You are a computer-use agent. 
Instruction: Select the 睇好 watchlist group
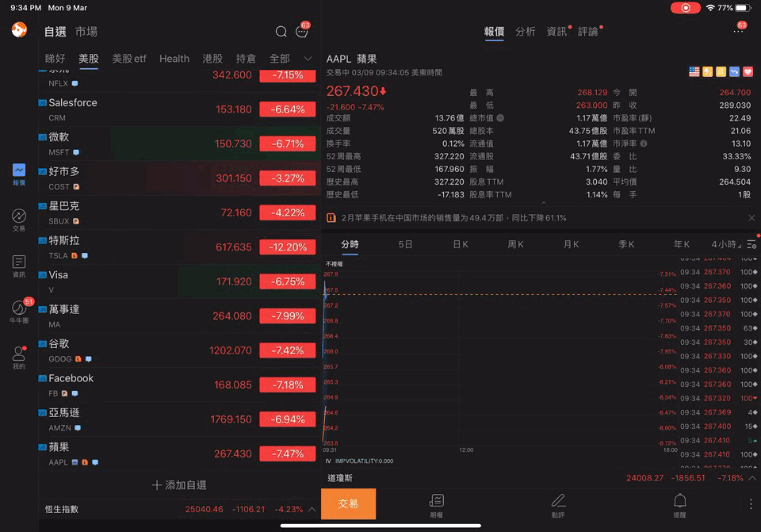click(x=55, y=59)
